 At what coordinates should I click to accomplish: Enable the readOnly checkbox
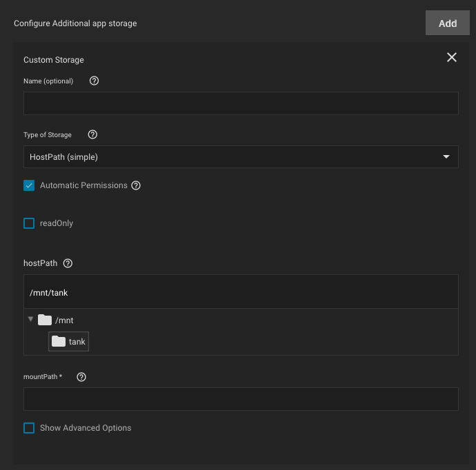[x=29, y=223]
